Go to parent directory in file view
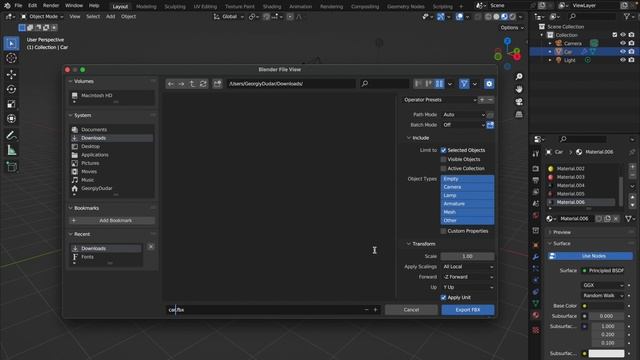The image size is (640, 360). pos(192,84)
